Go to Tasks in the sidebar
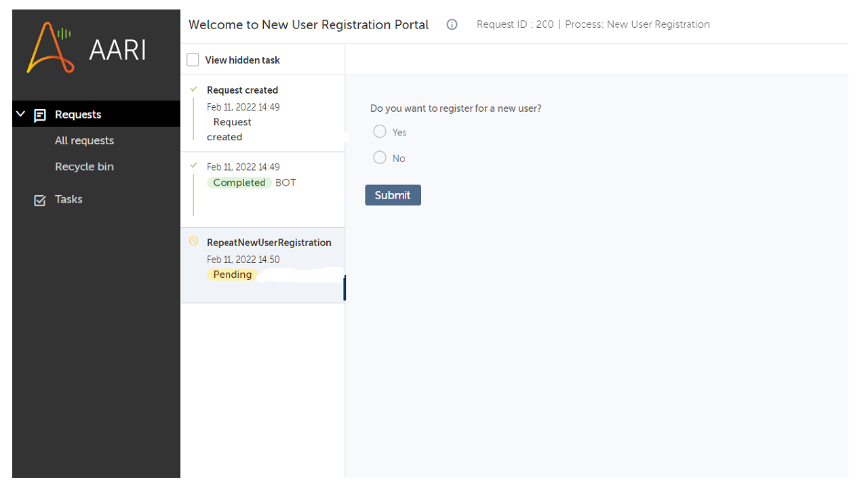This screenshot has width=868, height=488. point(68,199)
